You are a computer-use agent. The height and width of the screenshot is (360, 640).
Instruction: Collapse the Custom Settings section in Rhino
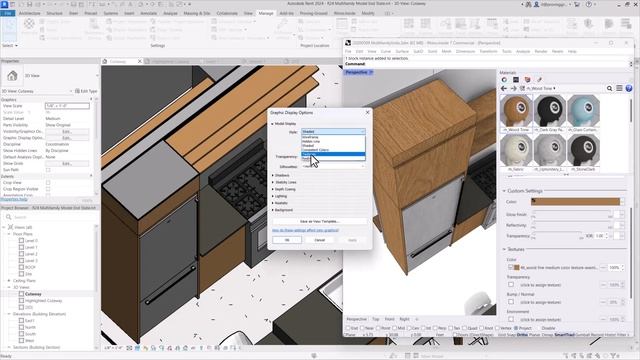[x=504, y=191]
